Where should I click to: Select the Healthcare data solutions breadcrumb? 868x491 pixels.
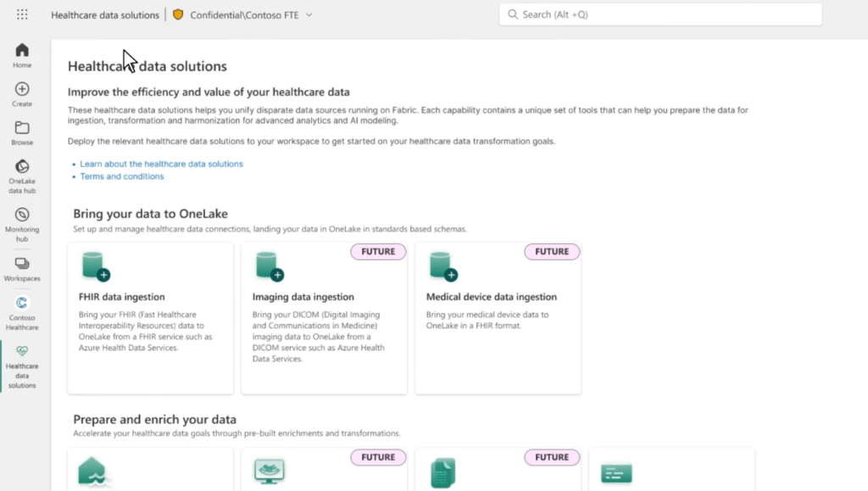tap(104, 14)
